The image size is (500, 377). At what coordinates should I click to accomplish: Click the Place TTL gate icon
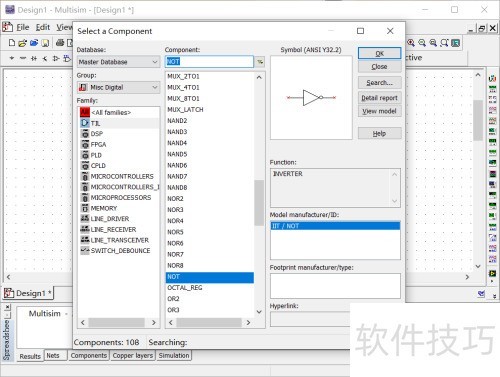point(67,58)
